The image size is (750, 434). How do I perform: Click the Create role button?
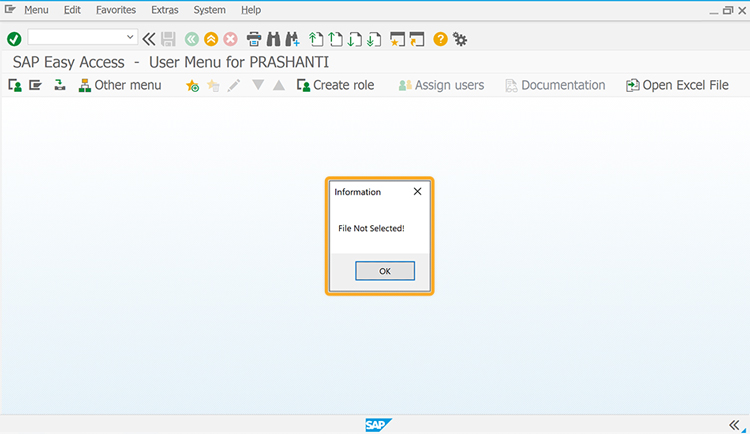pos(335,85)
